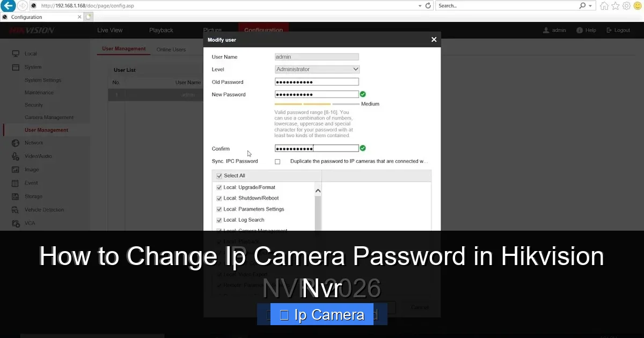Close the Modify user dialog
The width and height of the screenshot is (644, 338).
coord(434,40)
